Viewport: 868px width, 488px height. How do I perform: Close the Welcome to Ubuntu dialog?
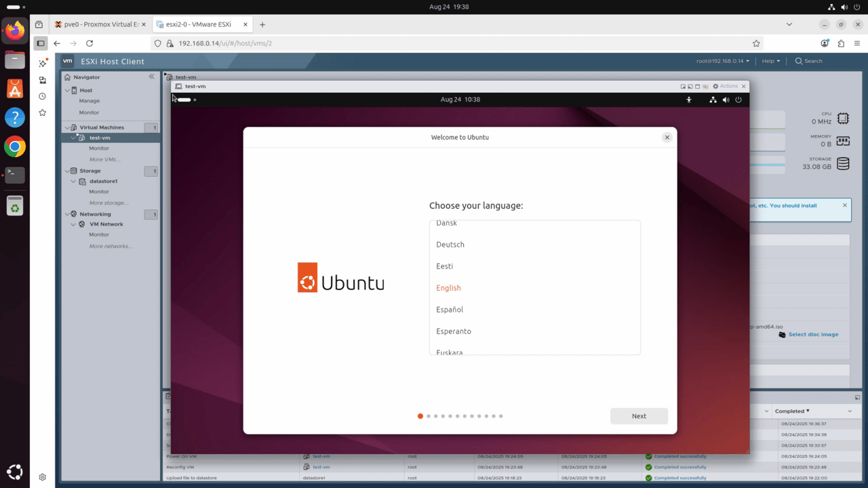(x=667, y=137)
